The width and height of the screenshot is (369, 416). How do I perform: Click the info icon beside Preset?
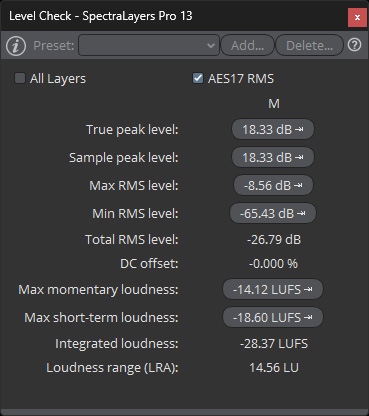[16, 46]
